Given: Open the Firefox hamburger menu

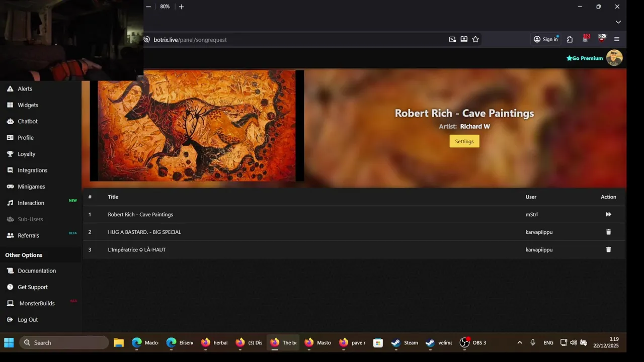Looking at the screenshot, I should coord(617,39).
